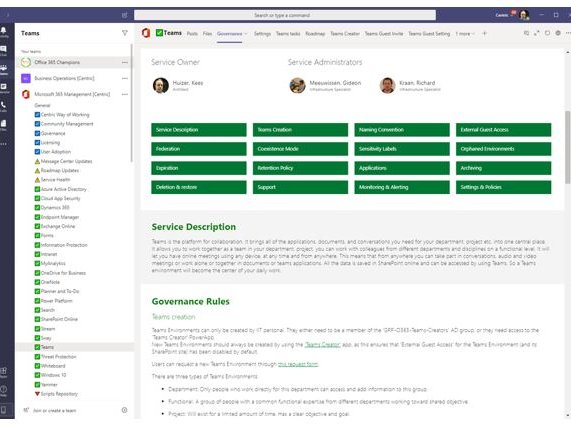This screenshot has height=428, width=571.
Task: Click the Service Description green button
Action: (x=199, y=130)
